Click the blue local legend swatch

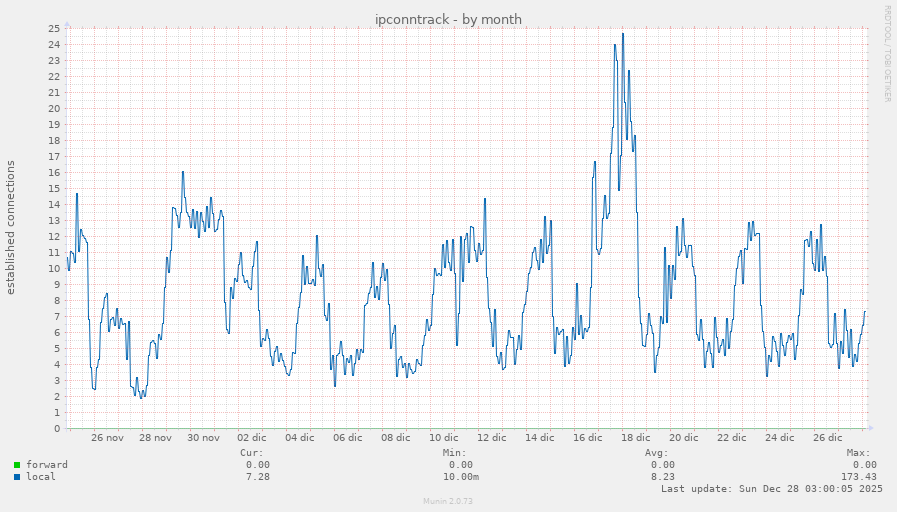pyautogui.click(x=17, y=477)
